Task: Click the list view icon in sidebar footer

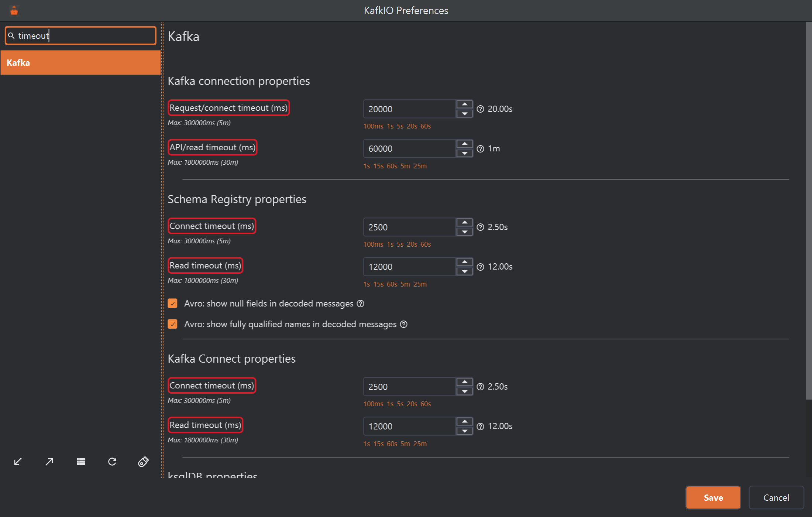Action: pyautogui.click(x=81, y=462)
